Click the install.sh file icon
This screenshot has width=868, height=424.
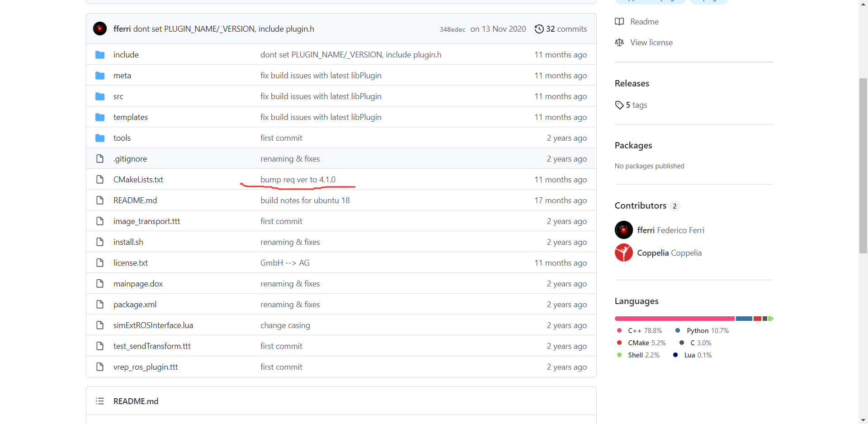click(x=100, y=242)
